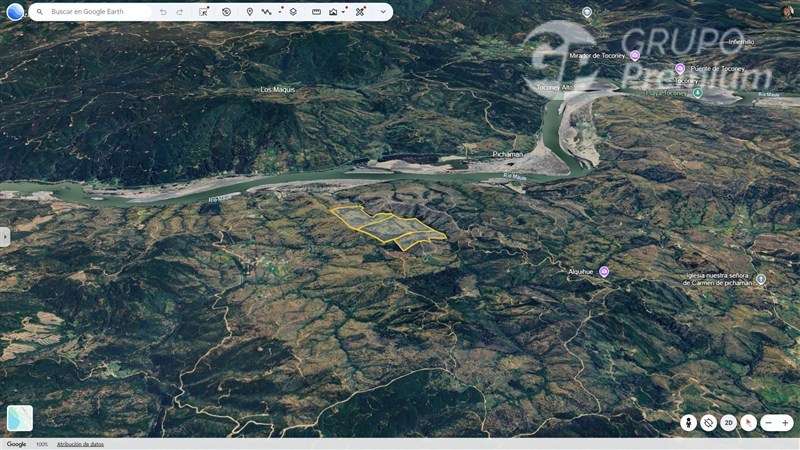Undo the last action
Viewport: 800px width, 450px height.
(x=163, y=12)
